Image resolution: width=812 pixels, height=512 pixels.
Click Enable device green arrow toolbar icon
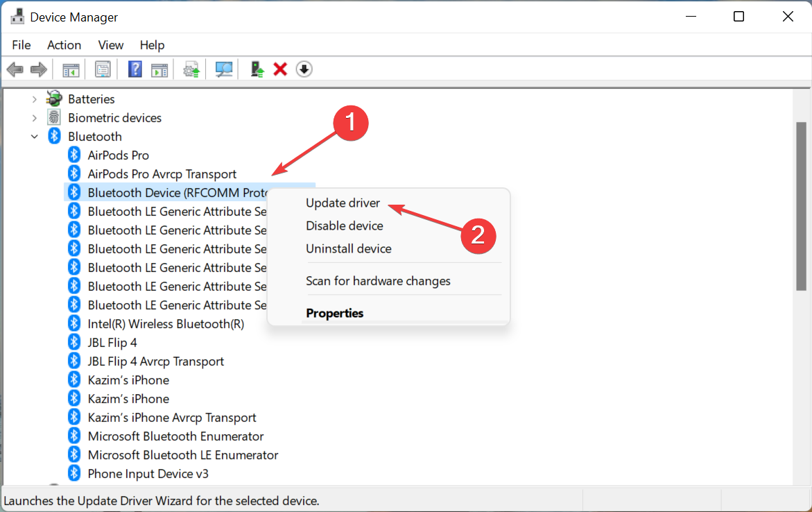coord(257,69)
